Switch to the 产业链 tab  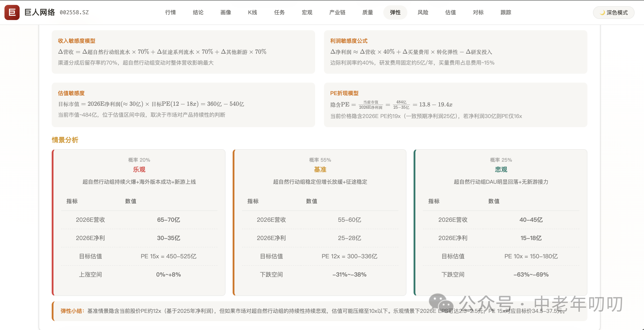[337, 12]
